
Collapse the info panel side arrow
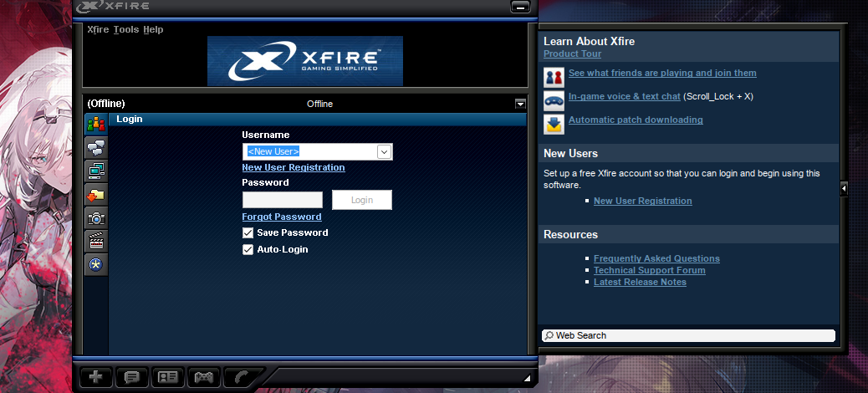coord(844,188)
